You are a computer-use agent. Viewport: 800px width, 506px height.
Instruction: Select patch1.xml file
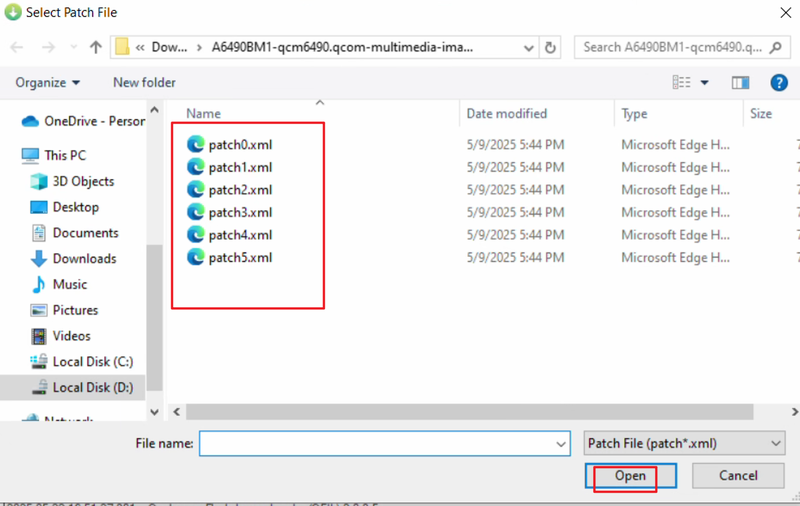230,167
